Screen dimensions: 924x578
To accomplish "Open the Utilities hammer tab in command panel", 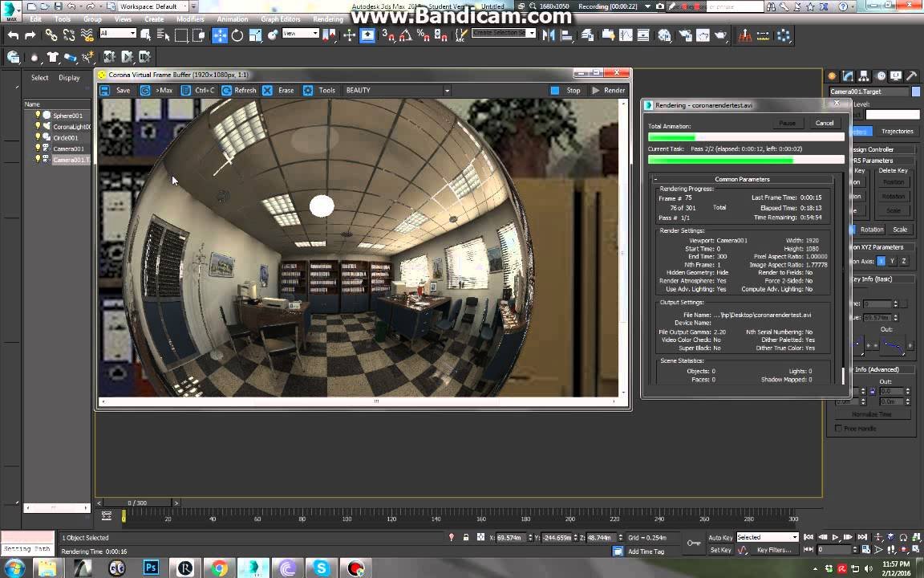I will [x=912, y=76].
